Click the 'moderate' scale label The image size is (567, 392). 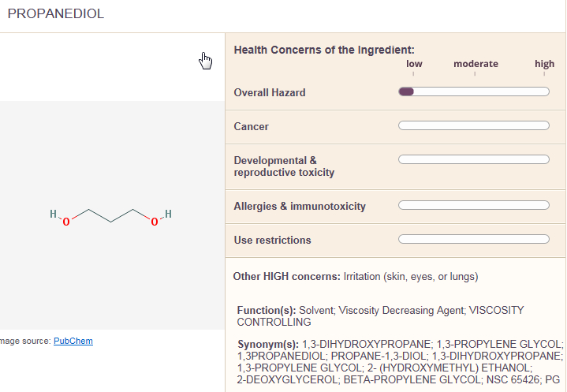coord(476,64)
